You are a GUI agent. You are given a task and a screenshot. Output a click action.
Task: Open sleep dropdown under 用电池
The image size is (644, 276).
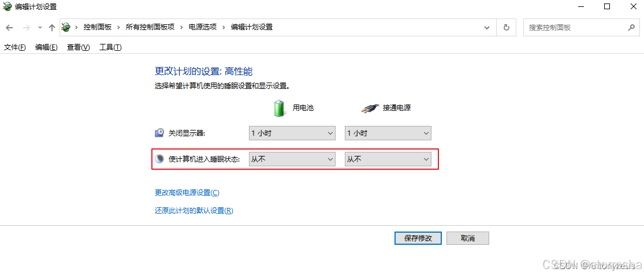point(292,159)
